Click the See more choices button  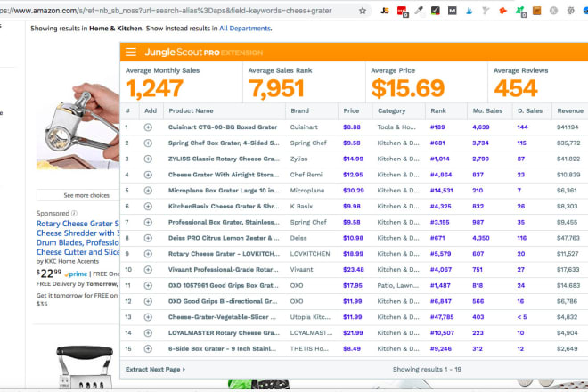pyautogui.click(x=78, y=195)
